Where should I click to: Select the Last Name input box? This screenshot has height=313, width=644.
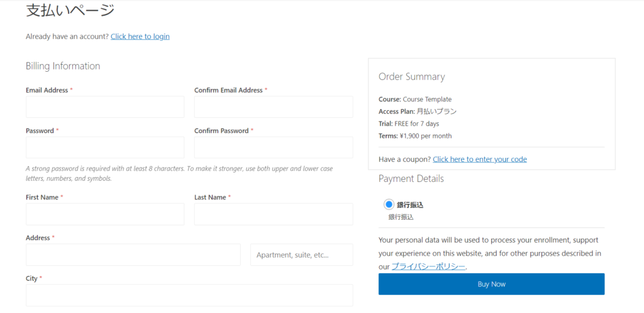pos(274,214)
